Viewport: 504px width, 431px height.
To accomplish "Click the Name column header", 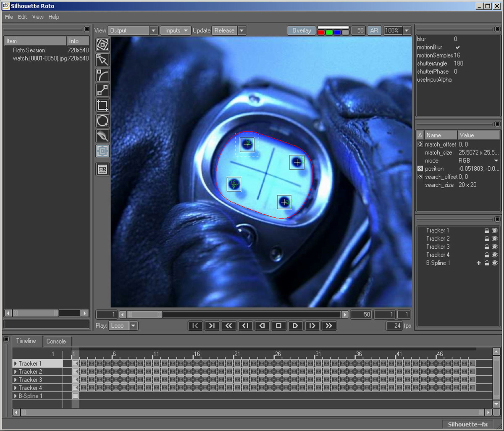I will point(441,135).
